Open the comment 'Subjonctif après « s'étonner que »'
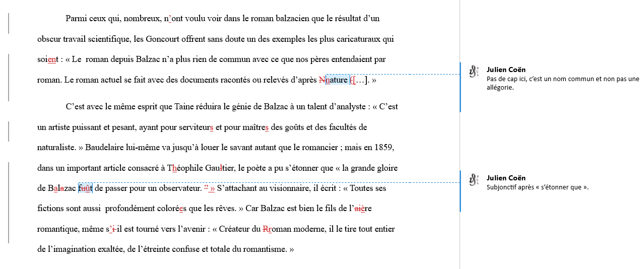 537,187
